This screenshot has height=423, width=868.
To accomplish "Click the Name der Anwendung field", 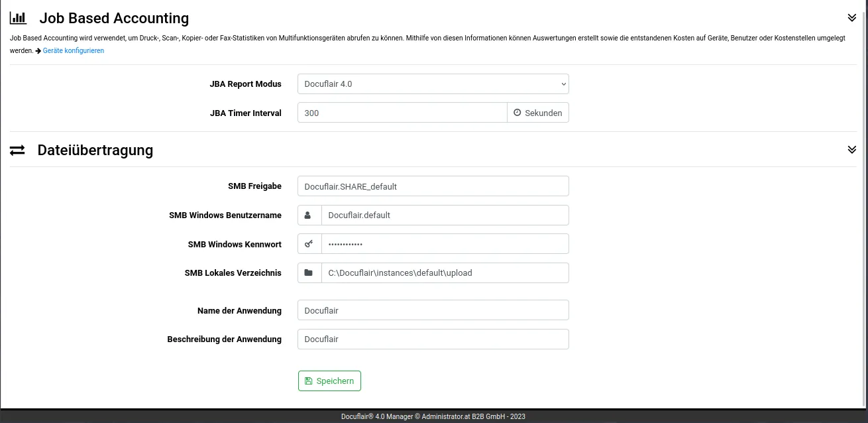I will pyautogui.click(x=433, y=310).
